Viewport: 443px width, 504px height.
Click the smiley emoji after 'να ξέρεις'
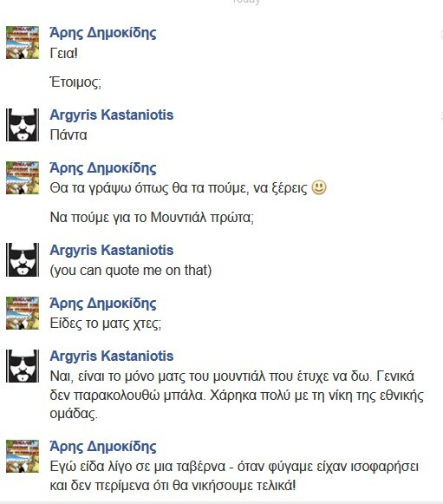(x=319, y=187)
